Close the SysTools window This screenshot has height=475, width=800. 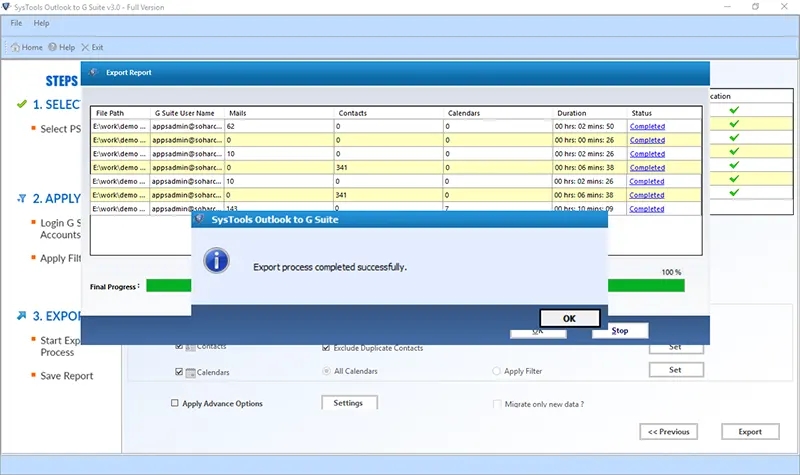tap(784, 7)
